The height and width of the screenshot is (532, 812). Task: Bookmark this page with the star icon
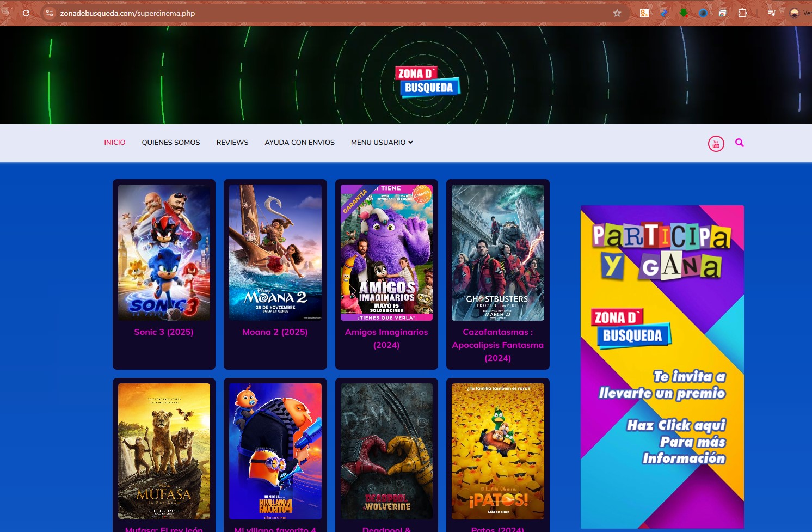pos(617,13)
